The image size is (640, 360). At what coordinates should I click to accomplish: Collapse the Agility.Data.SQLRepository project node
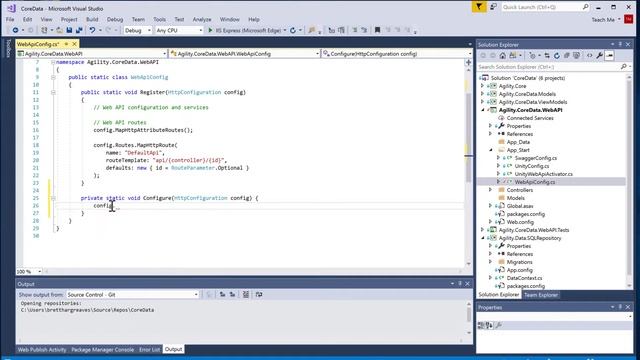point(482,238)
